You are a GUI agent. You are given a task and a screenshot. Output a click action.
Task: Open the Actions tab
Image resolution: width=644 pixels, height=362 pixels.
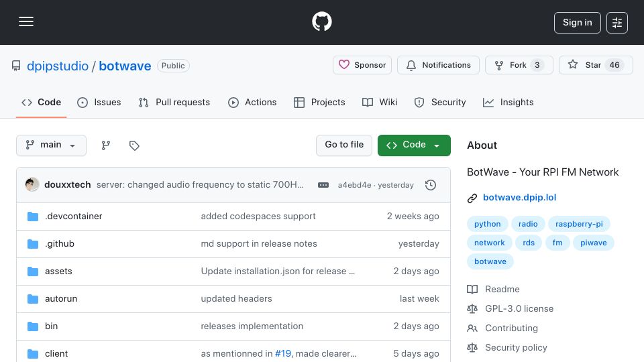252,102
